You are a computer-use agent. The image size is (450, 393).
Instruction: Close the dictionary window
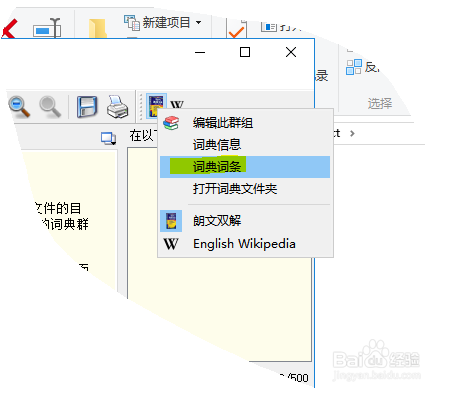point(291,52)
